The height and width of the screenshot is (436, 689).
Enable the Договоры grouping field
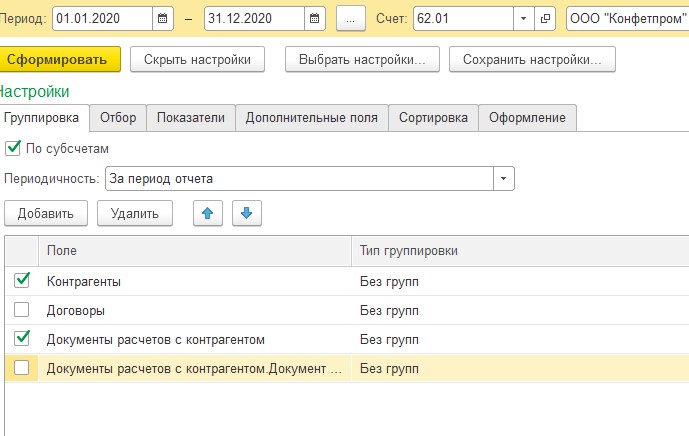coord(22,310)
